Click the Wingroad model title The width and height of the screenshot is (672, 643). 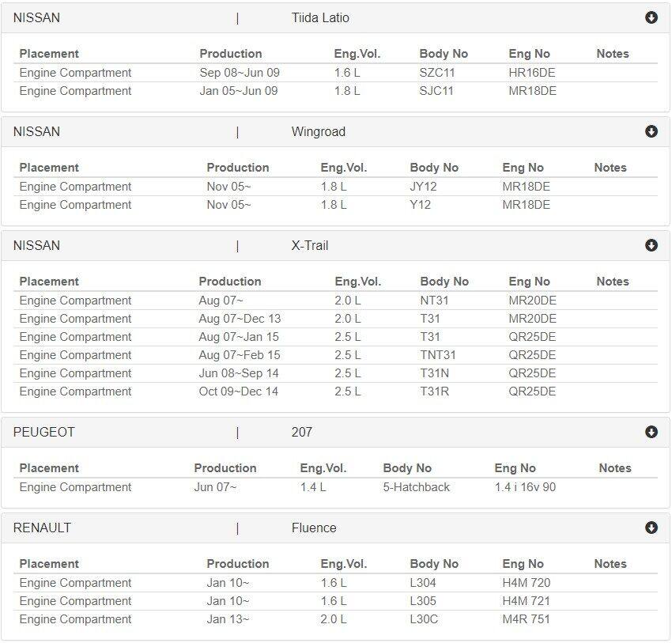tap(319, 131)
